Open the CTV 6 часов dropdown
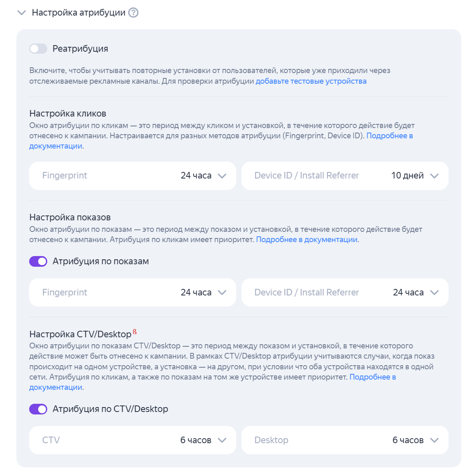The width and height of the screenshot is (474, 476). click(133, 440)
